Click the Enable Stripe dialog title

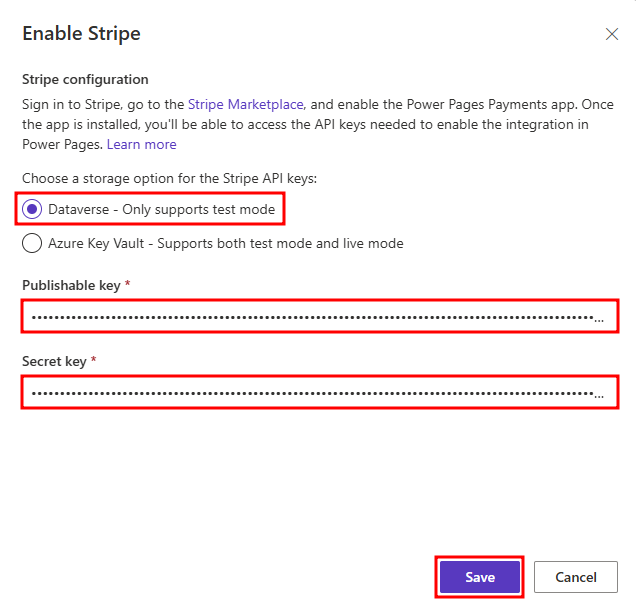[81, 34]
